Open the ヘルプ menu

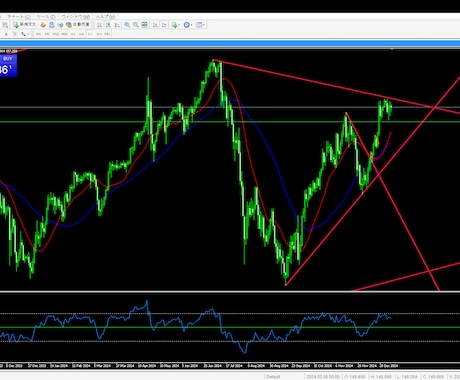105,17
